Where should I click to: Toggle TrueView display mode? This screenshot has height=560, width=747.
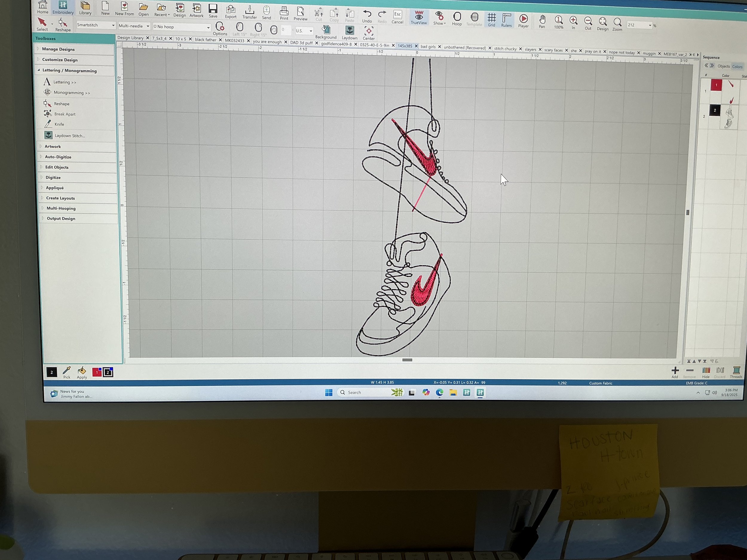point(419,18)
